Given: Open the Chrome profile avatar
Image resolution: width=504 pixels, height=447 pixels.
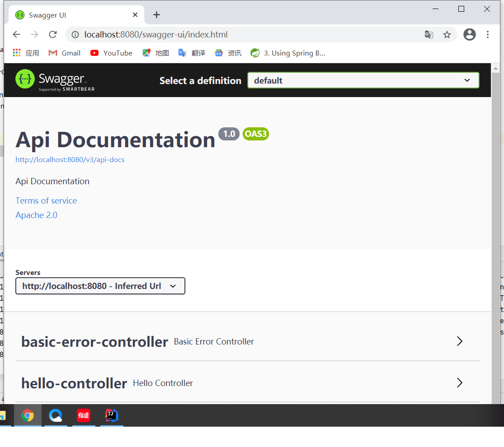Looking at the screenshot, I should pyautogui.click(x=469, y=34).
